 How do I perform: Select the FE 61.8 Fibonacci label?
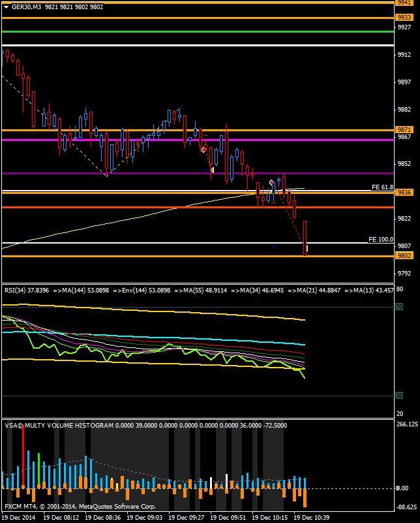[382, 187]
